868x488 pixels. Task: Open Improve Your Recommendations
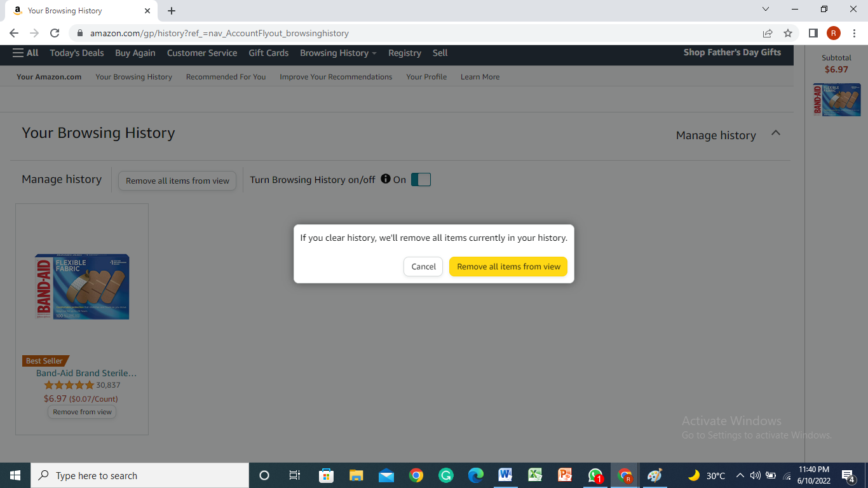pyautogui.click(x=336, y=77)
